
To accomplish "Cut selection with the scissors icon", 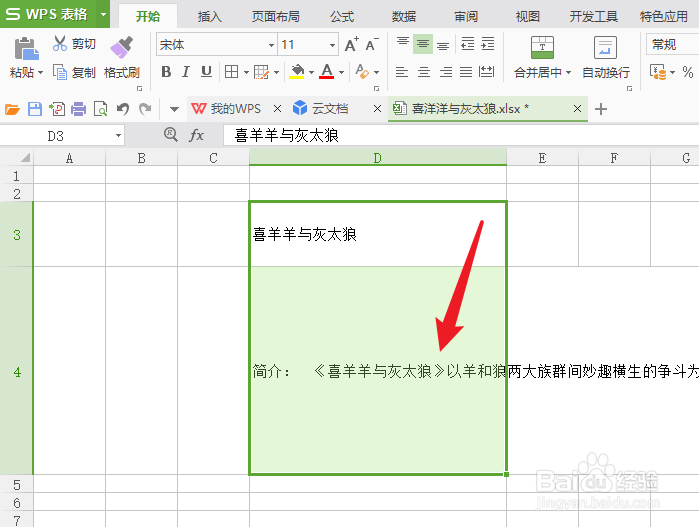I will coord(60,43).
